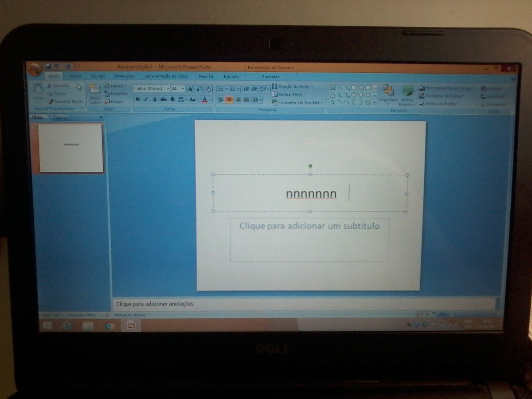Click the Decrease font size icon
This screenshot has width=532, height=399.
pyautogui.click(x=198, y=89)
